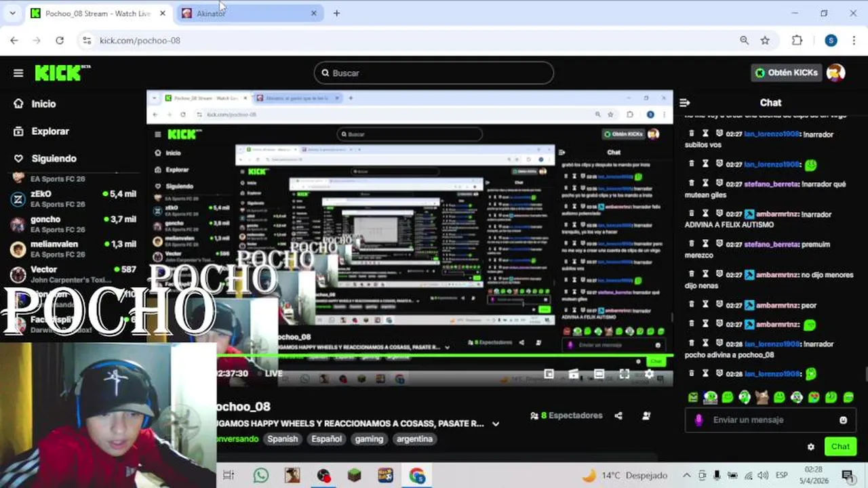Screen dimensions: 868x488
Task: Open WhatsApp from the taskbar
Action: pyautogui.click(x=261, y=476)
